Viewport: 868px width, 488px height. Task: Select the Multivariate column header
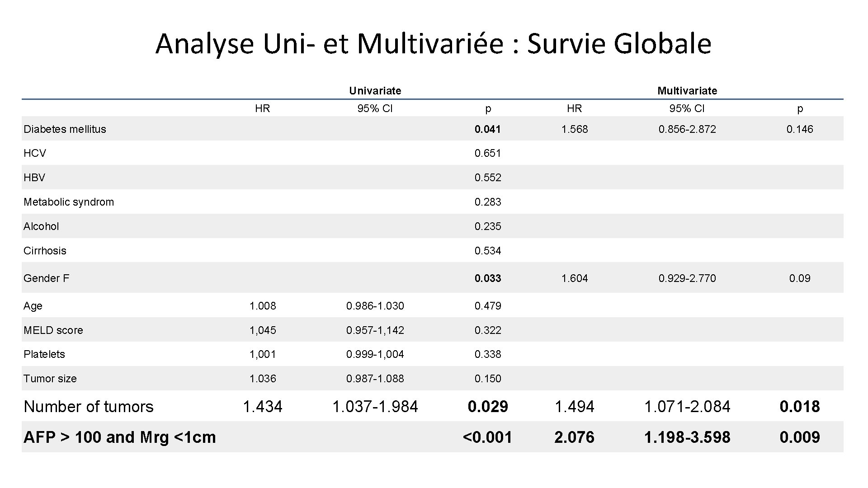687,90
